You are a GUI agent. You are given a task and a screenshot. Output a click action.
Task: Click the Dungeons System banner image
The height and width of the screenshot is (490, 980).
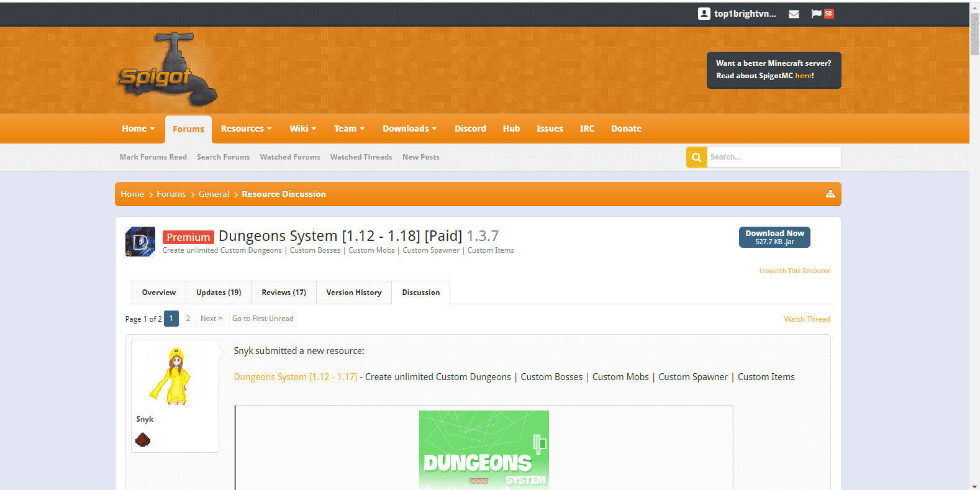tap(484, 450)
